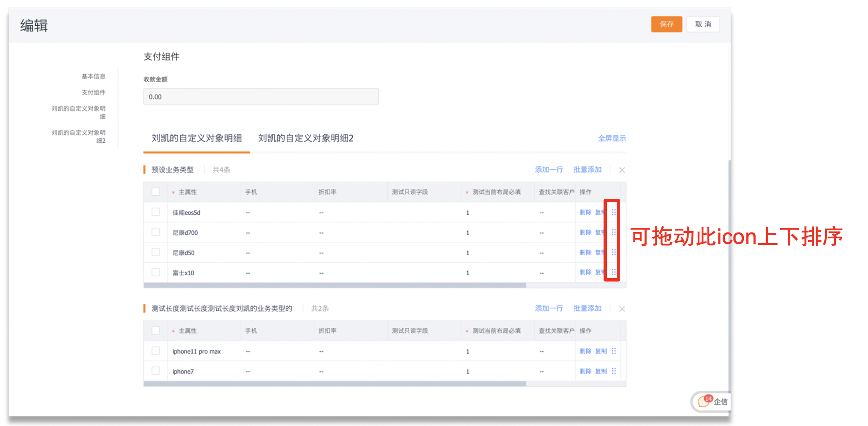Open the 企信 chat bubble icon
868x426 pixels.
click(x=705, y=401)
